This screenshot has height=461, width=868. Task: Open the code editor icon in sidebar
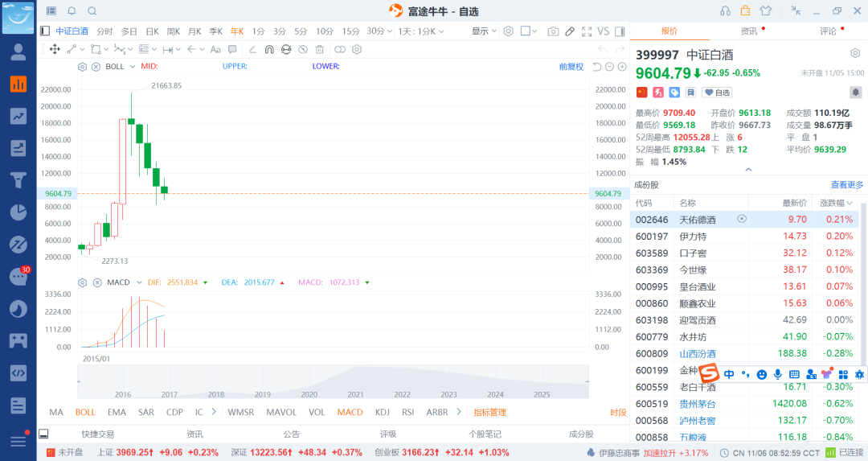point(18,373)
